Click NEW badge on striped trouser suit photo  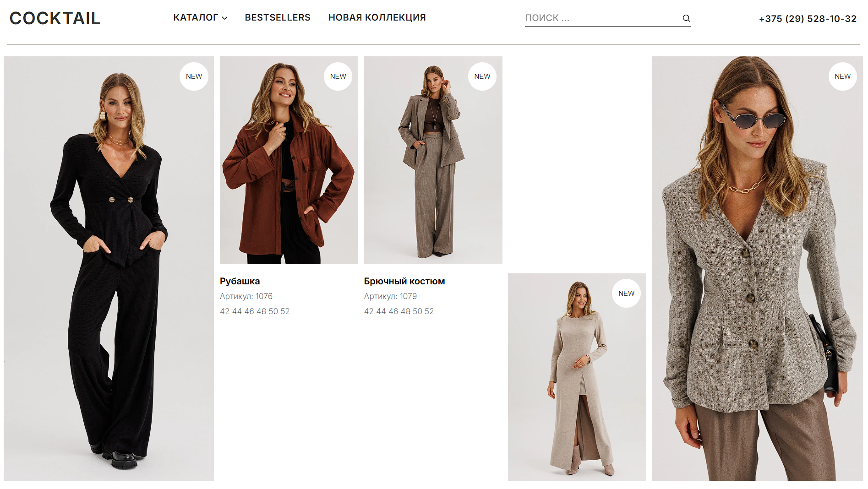[482, 76]
